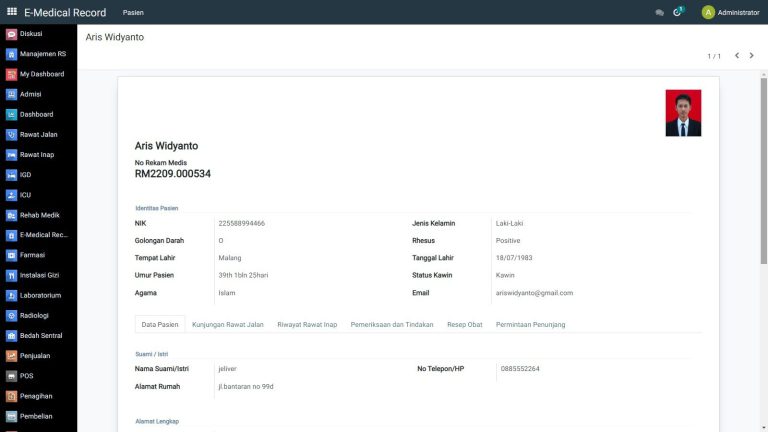Go to next record arrow

click(x=751, y=56)
